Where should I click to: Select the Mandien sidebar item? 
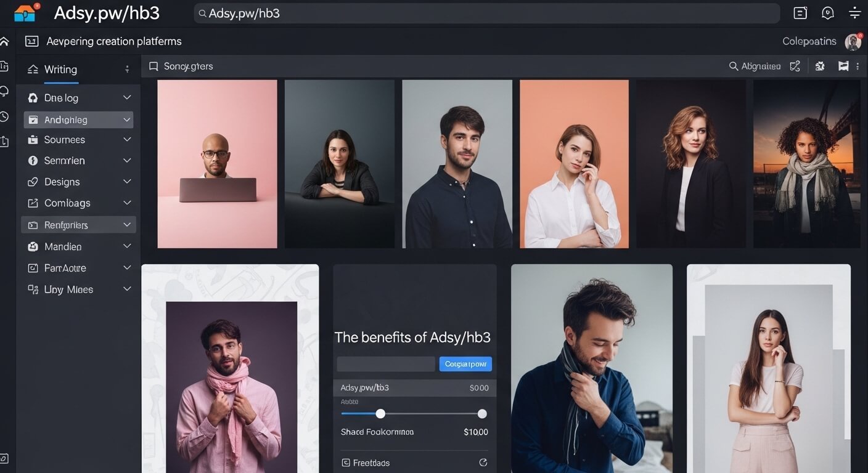(63, 246)
